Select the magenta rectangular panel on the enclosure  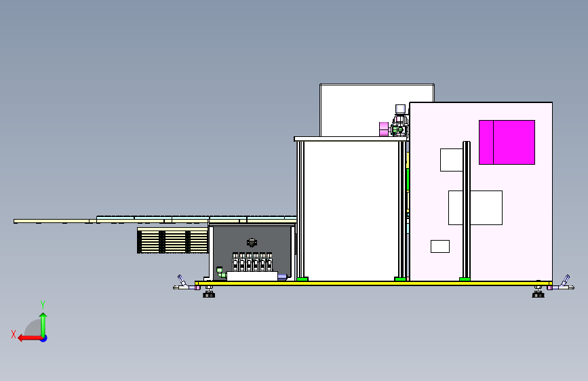(507, 142)
